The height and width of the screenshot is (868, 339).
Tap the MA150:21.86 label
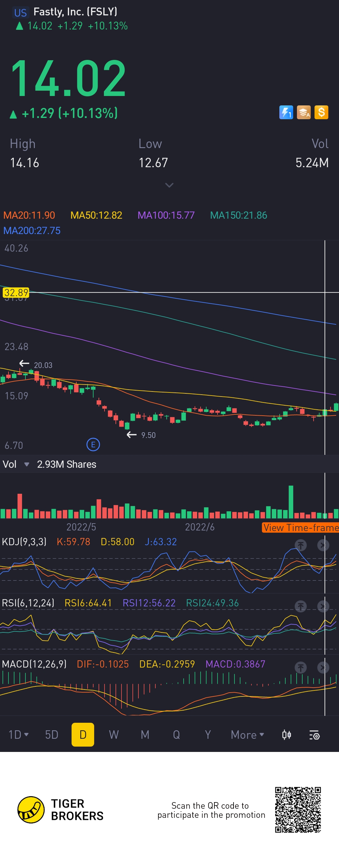[x=239, y=215]
